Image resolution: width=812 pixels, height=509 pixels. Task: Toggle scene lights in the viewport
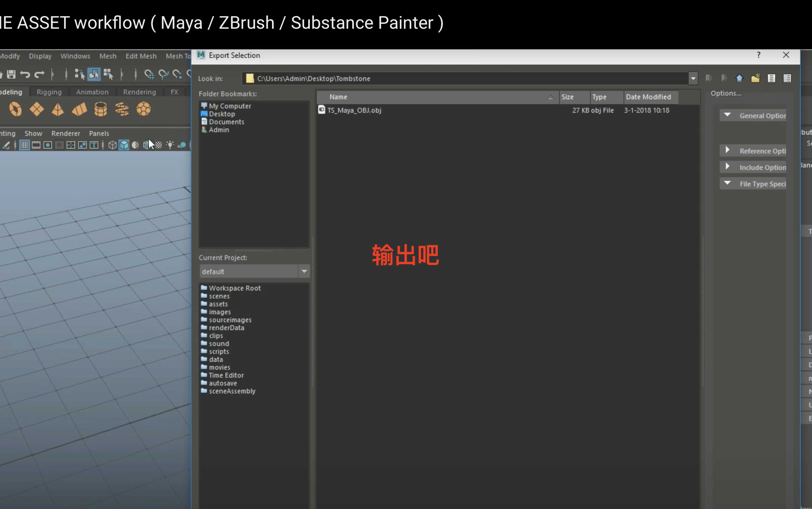point(171,145)
